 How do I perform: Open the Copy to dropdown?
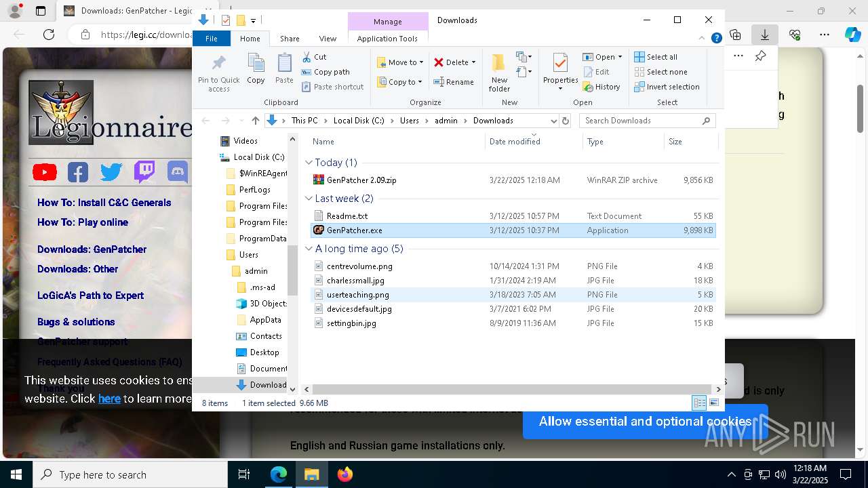pos(399,82)
